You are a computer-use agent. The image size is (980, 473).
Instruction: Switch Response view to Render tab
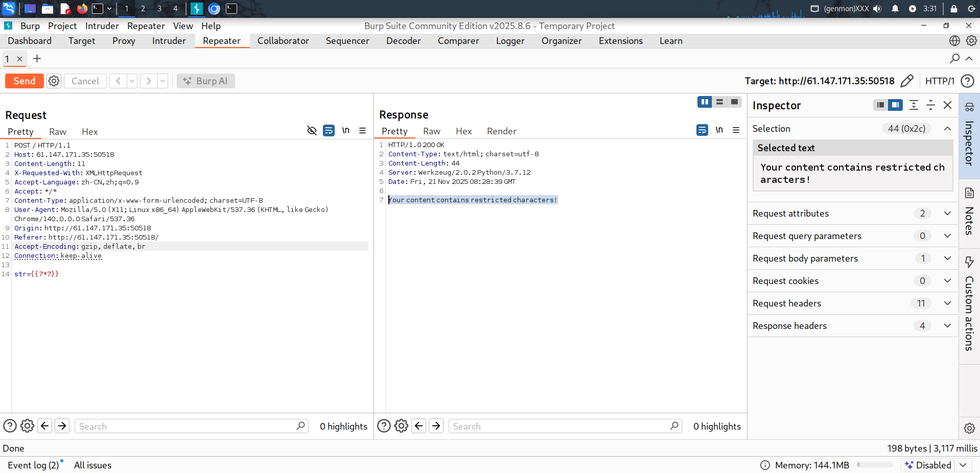(x=501, y=131)
